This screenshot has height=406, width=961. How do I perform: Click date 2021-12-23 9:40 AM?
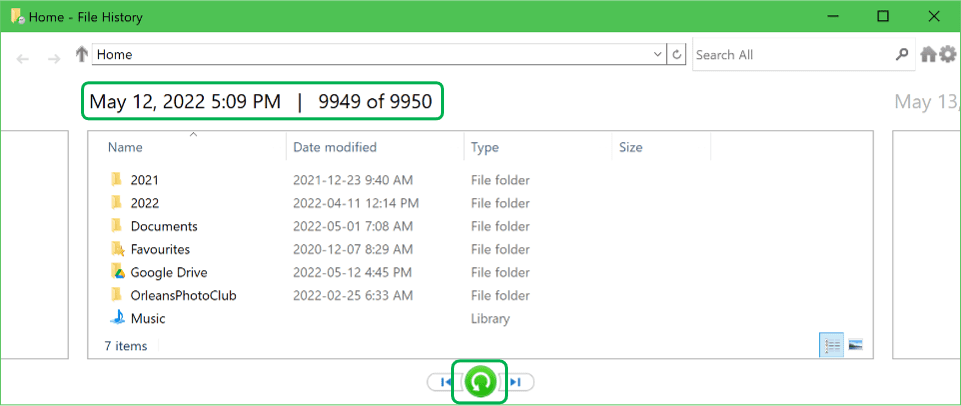[x=353, y=180]
